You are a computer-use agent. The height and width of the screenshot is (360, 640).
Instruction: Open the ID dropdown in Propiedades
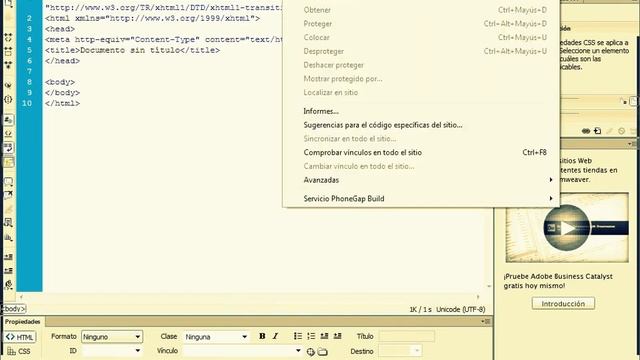click(x=112, y=351)
